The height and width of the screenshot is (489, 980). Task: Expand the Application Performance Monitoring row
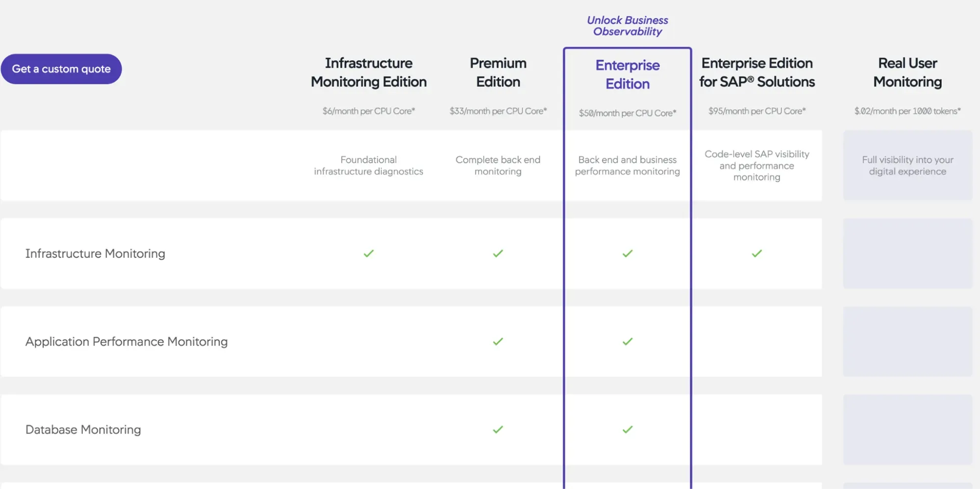click(x=126, y=342)
